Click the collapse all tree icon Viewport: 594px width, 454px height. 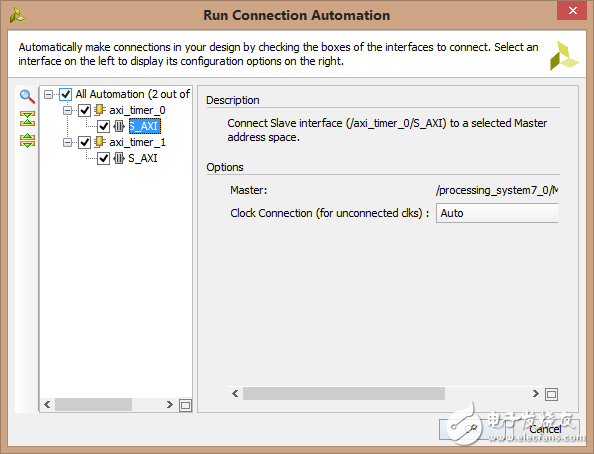pos(27,118)
